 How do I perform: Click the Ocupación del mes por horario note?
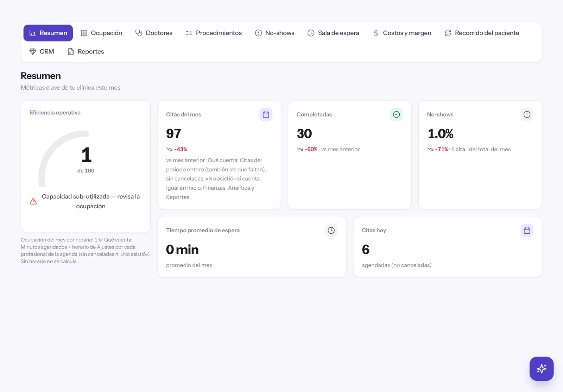(x=86, y=251)
